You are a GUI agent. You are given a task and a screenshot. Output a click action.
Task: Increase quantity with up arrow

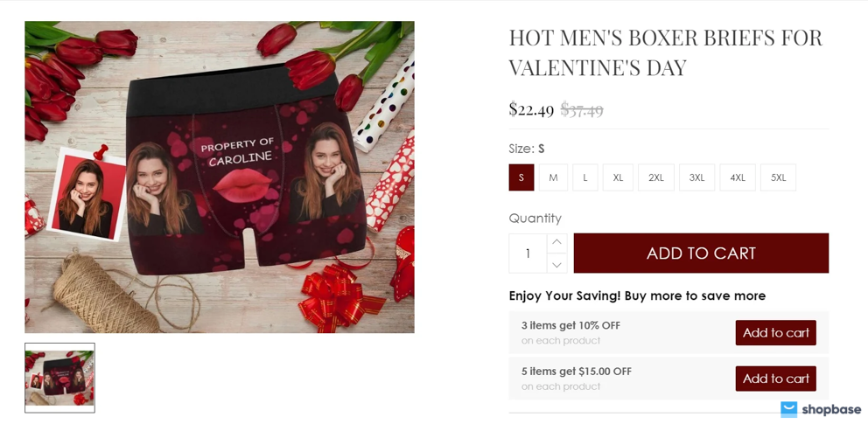point(556,242)
